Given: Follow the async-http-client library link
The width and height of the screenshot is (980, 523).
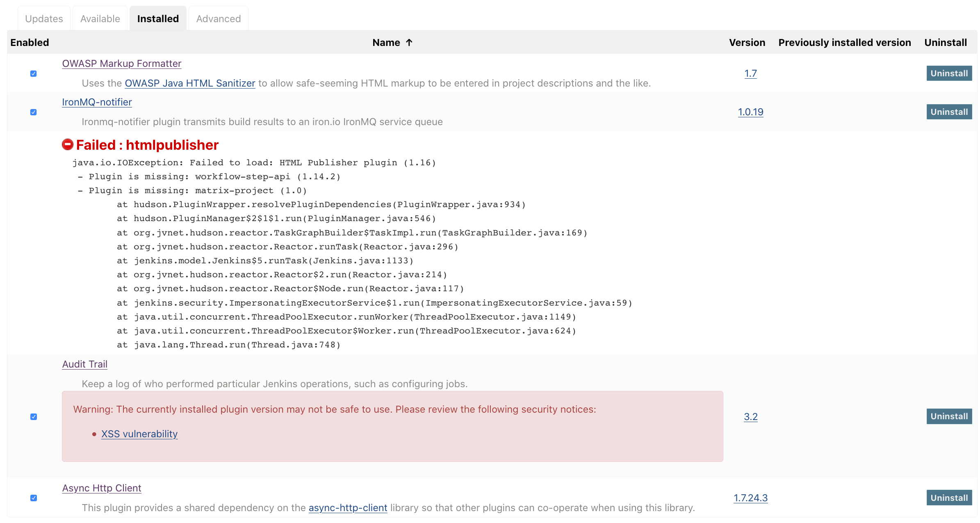Looking at the screenshot, I should (348, 508).
